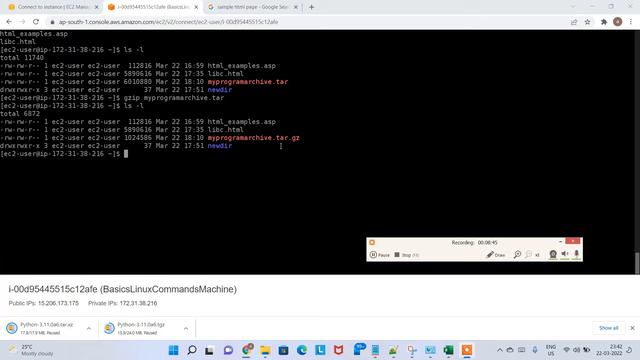
Task: Click the Public IPs 15.206.173.175 text
Action: [44, 303]
